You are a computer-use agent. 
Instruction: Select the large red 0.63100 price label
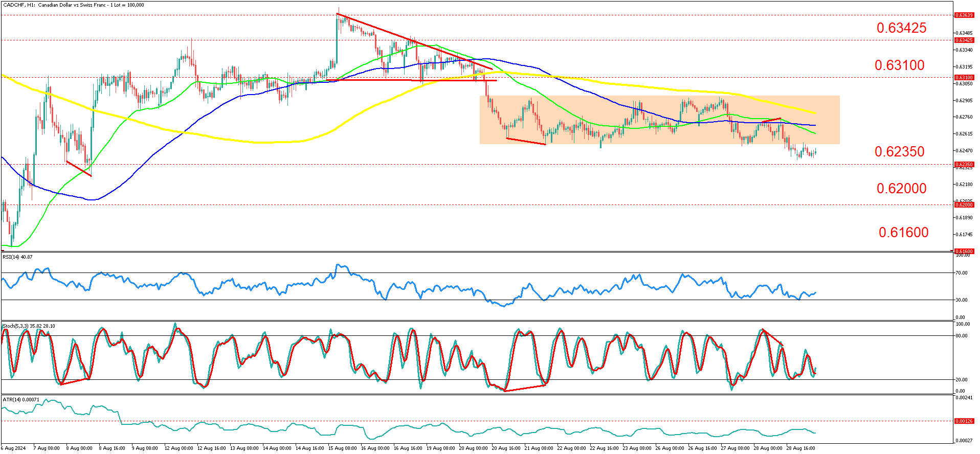899,65
